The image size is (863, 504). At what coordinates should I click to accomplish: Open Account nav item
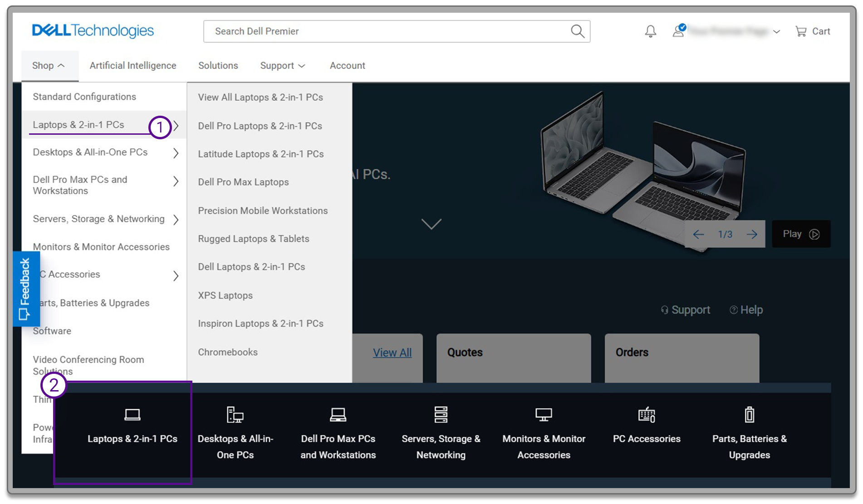pyautogui.click(x=348, y=66)
